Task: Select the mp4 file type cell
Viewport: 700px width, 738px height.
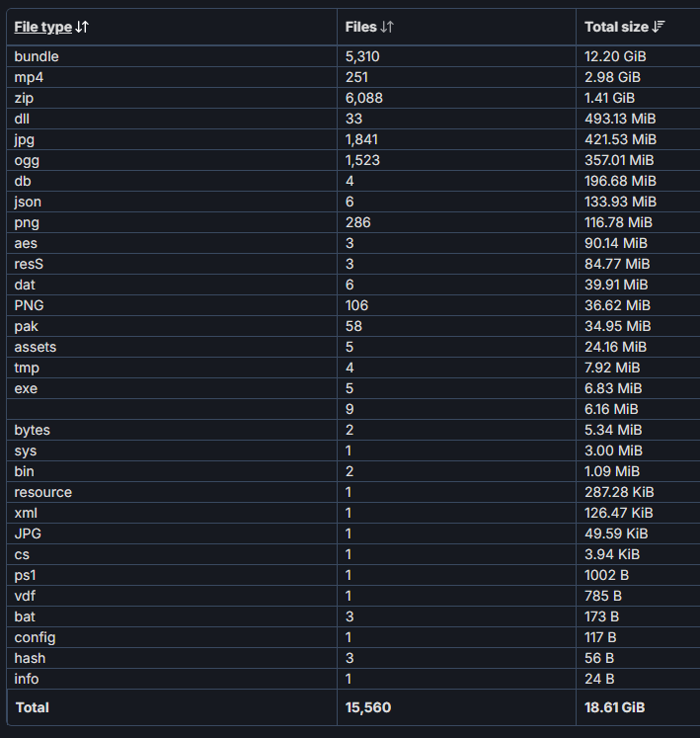Action: click(x=29, y=77)
